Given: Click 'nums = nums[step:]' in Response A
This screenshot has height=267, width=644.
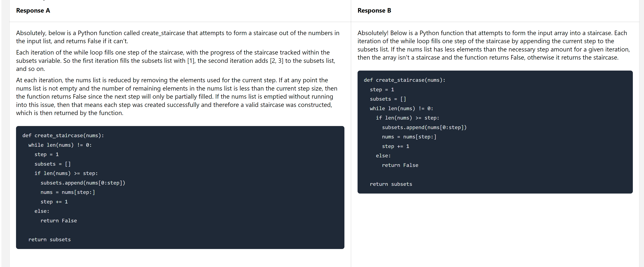Looking at the screenshot, I should 68,192.
